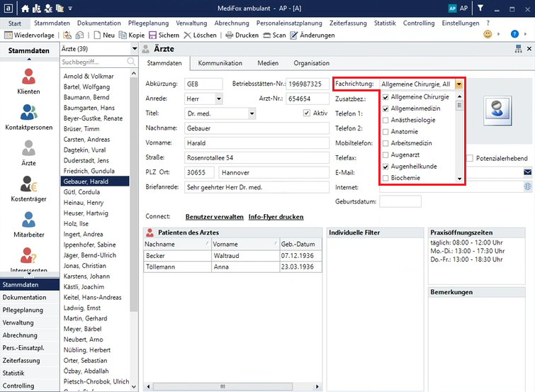Toggle the Aktiv checkbox
This screenshot has width=535, height=392.
point(306,113)
